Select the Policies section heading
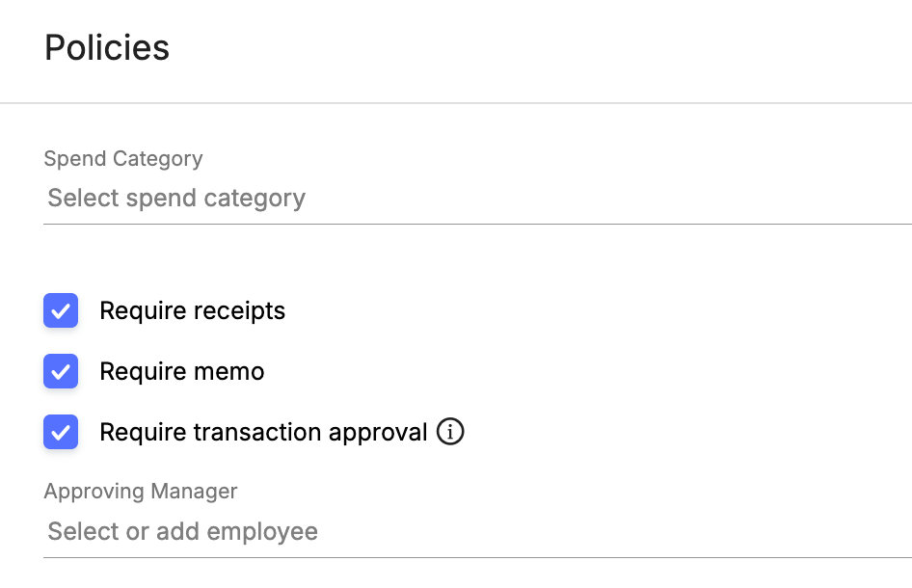Viewport: 912px width, 588px height. [x=107, y=47]
